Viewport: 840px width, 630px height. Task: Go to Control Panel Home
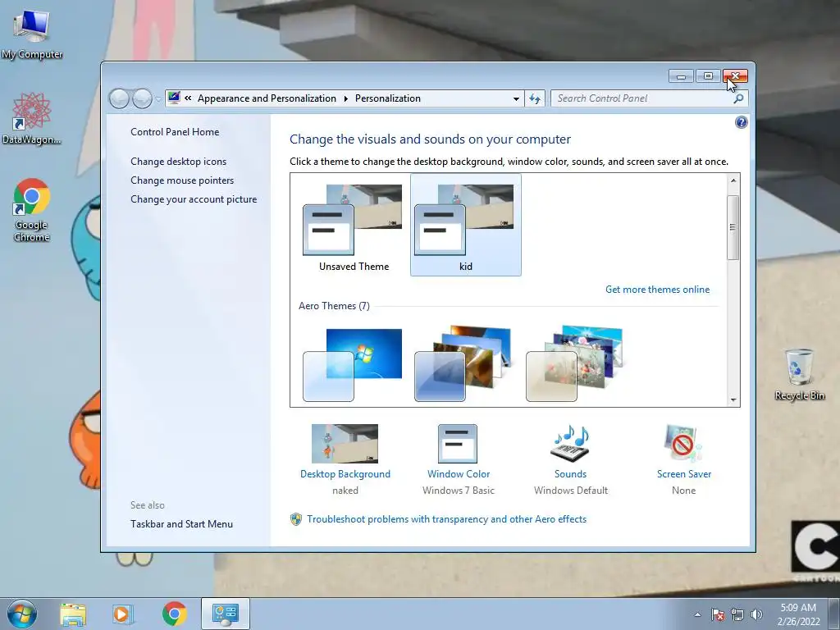tap(175, 132)
